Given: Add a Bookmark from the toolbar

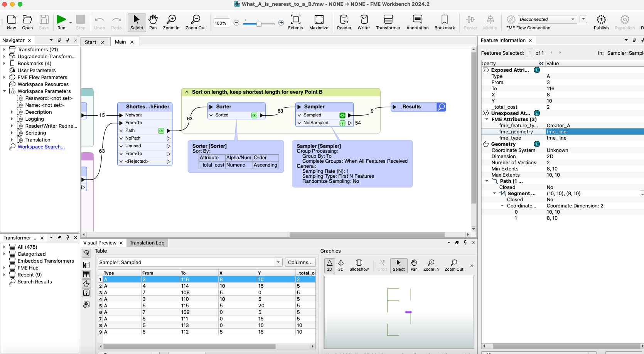Looking at the screenshot, I should pyautogui.click(x=445, y=22).
